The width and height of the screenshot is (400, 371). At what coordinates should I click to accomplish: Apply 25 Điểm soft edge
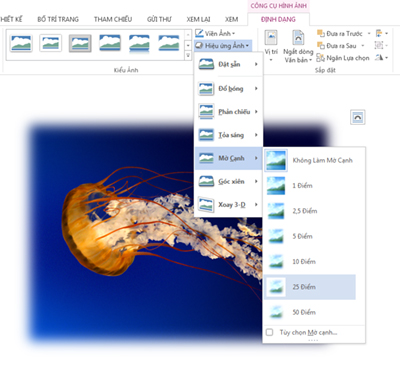click(310, 287)
